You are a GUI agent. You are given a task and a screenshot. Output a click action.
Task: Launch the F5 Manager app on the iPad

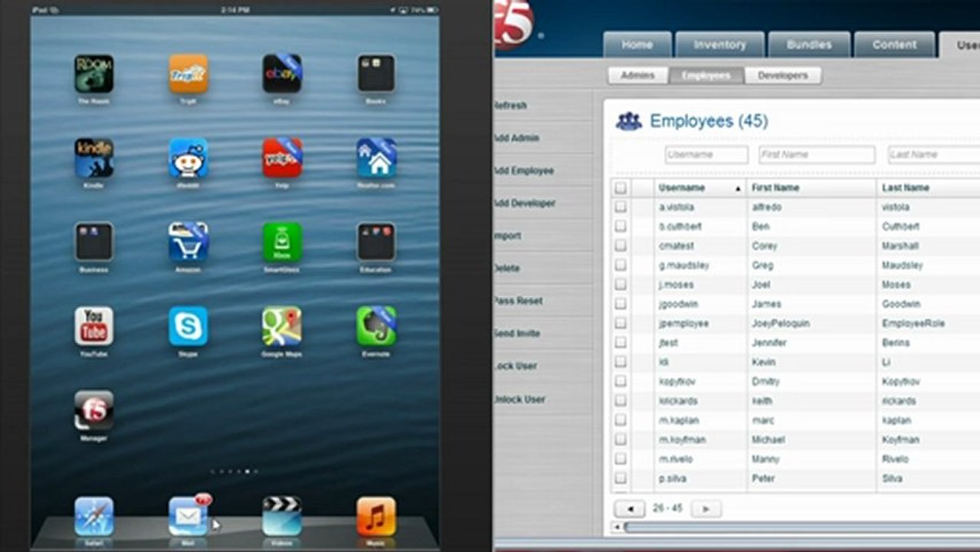coord(93,411)
